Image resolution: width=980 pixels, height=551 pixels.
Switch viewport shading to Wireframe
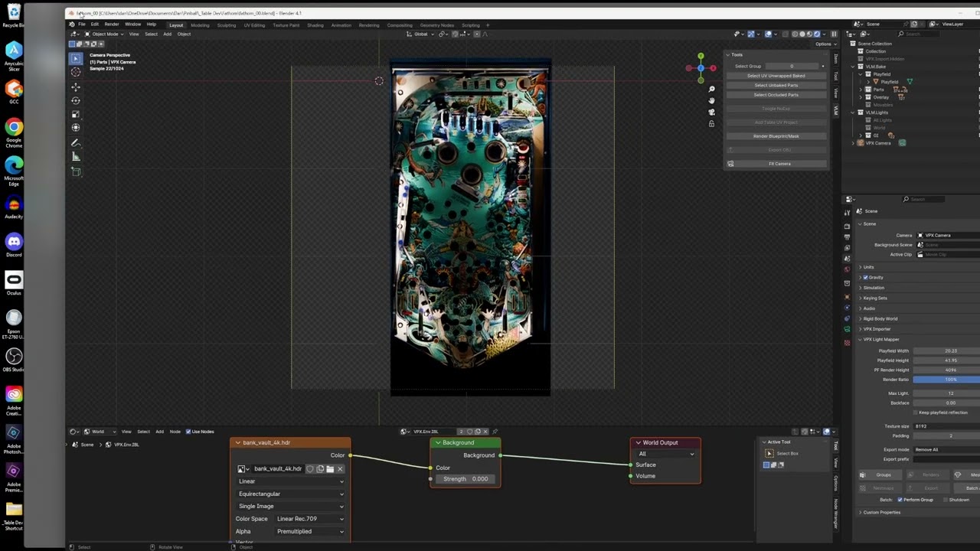(795, 34)
